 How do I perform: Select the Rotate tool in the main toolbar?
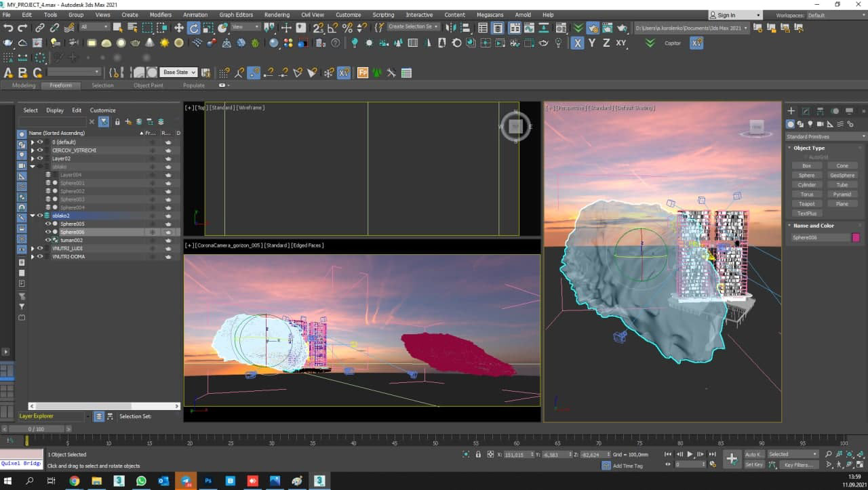coord(194,28)
